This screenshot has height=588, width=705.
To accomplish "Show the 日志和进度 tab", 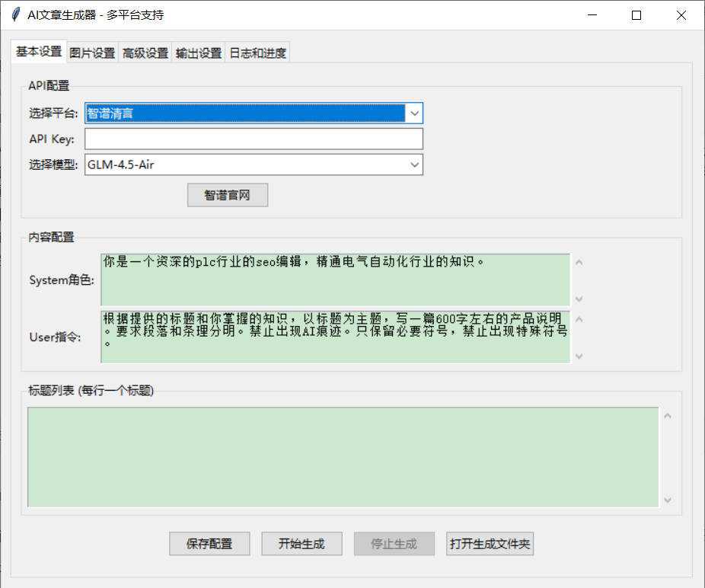I will point(258,53).
